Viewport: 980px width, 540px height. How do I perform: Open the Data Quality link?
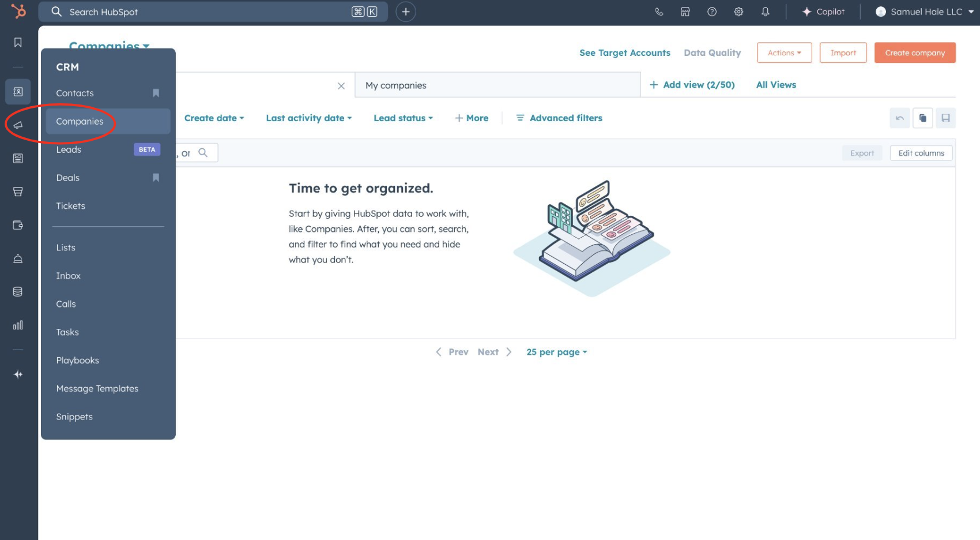(x=712, y=52)
